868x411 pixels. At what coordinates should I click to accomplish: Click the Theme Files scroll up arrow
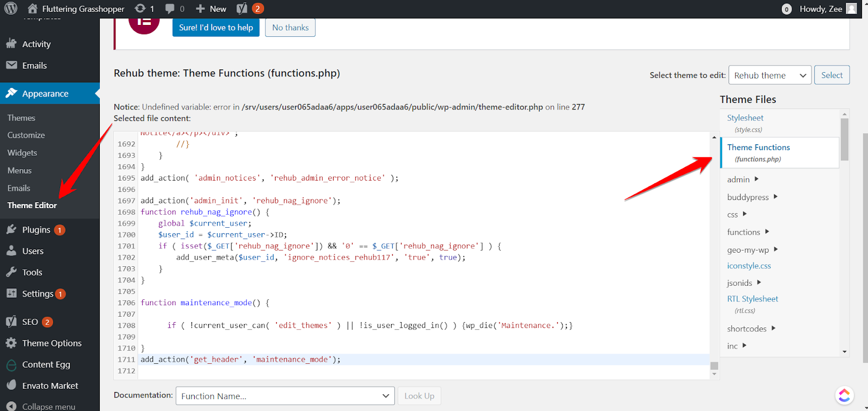coord(845,114)
